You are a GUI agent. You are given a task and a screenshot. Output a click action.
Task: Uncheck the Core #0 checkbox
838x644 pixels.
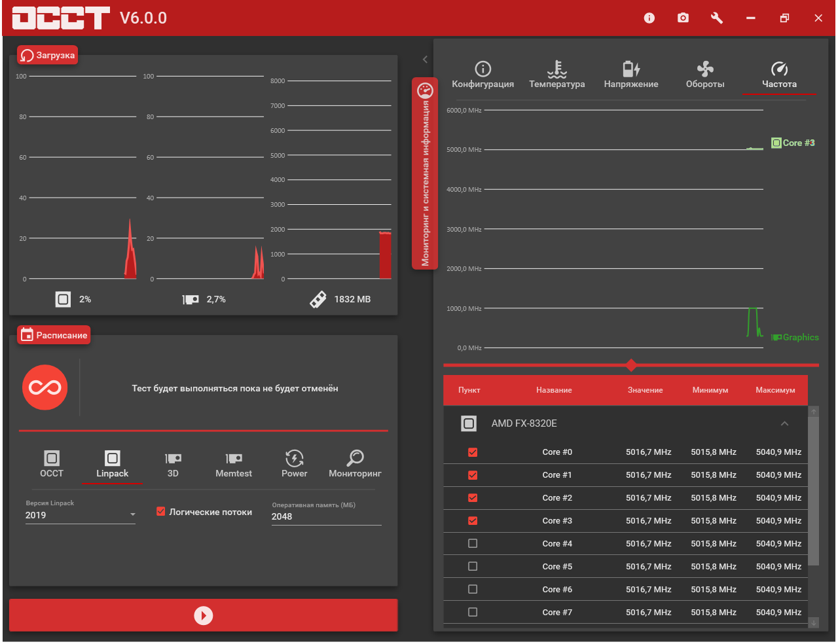tap(473, 452)
